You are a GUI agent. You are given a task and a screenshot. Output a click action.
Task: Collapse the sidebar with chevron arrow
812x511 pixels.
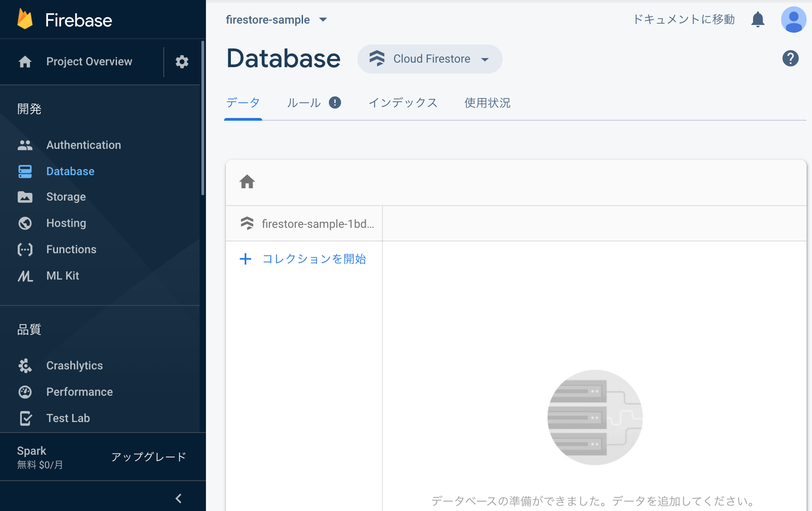pos(179,498)
